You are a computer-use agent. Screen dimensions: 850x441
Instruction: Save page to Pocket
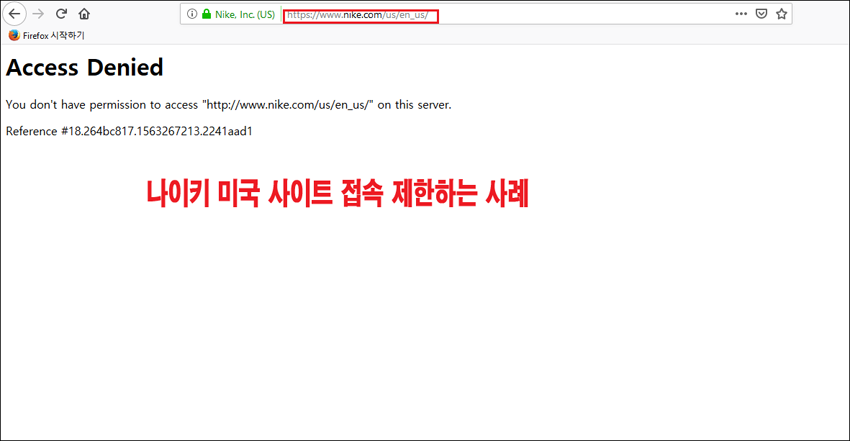coord(762,14)
